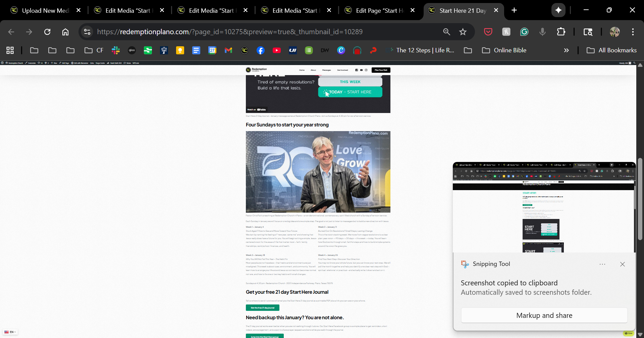
Task: Click the Markup and share button
Action: tap(544, 316)
